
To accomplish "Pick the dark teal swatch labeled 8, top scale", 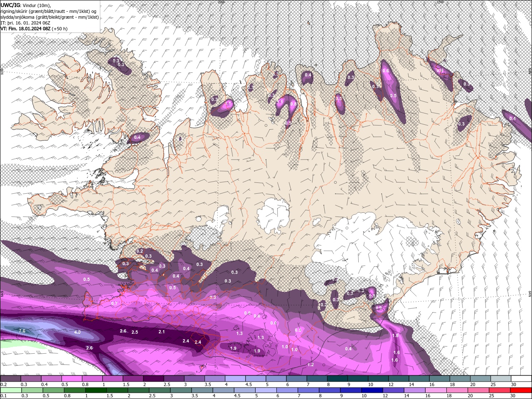I will (337, 379).
